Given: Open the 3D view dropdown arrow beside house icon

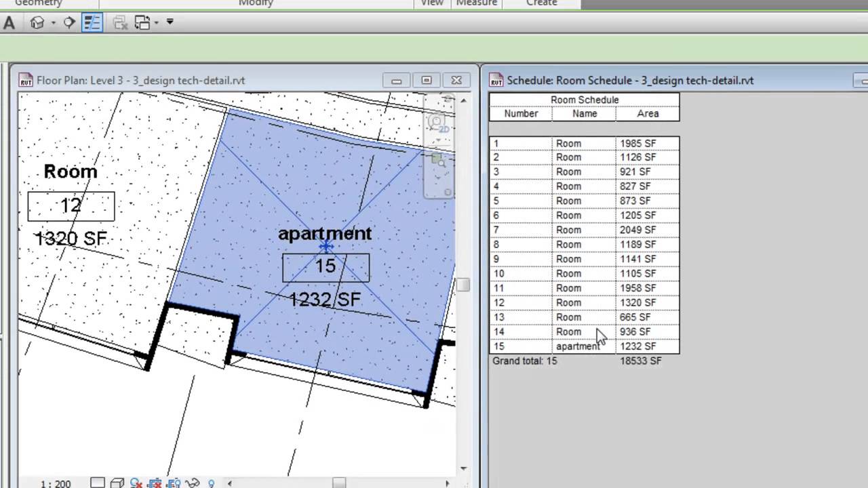Looking at the screenshot, I should pos(53,22).
